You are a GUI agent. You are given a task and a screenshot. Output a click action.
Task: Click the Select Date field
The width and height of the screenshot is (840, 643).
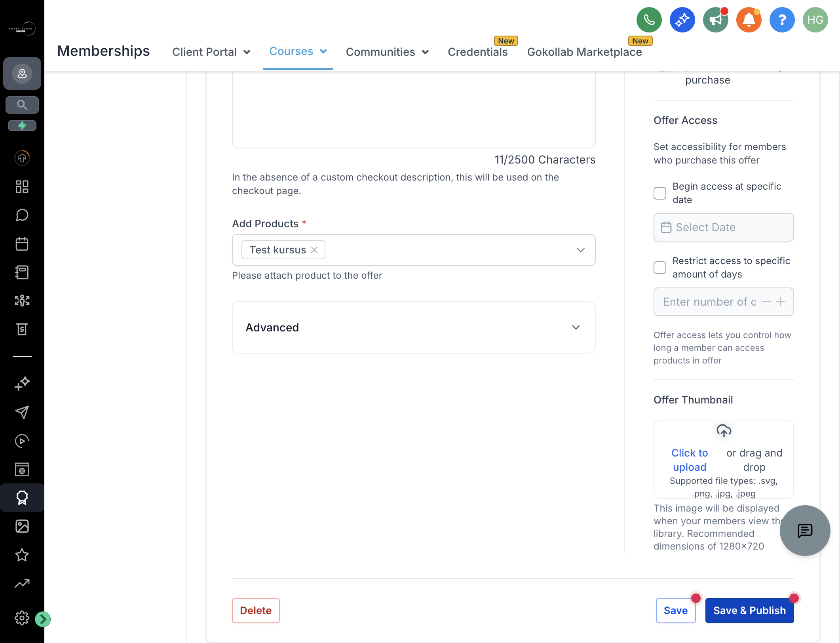pyautogui.click(x=724, y=227)
